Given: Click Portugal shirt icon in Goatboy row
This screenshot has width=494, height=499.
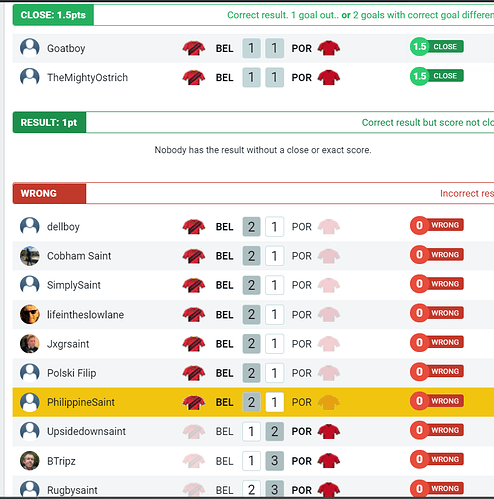Looking at the screenshot, I should pyautogui.click(x=329, y=48).
